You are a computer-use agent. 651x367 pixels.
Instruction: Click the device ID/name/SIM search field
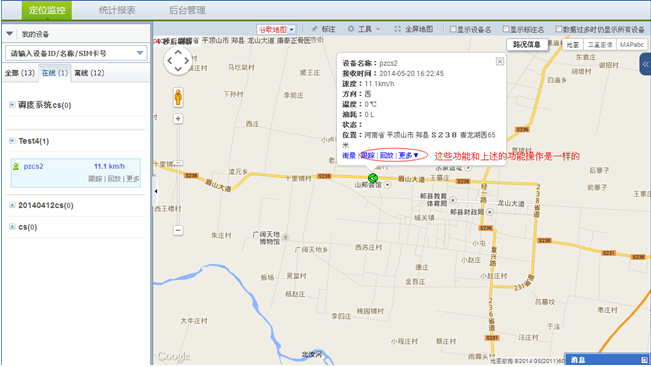(x=76, y=53)
